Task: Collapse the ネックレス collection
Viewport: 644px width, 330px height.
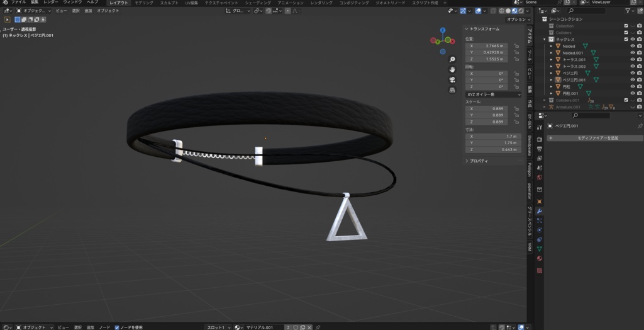Action: [x=545, y=39]
